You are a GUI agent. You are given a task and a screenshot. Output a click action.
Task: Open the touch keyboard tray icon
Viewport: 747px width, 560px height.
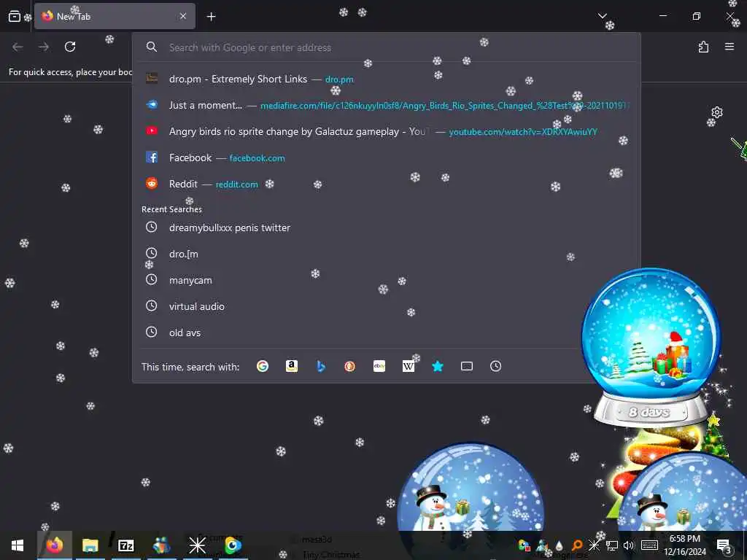click(x=649, y=545)
